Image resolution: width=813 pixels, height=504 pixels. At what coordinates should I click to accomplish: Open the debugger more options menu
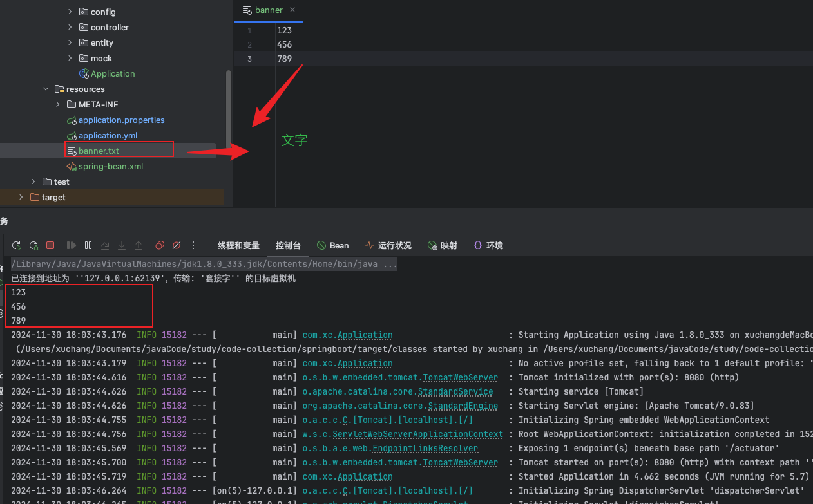pos(193,245)
